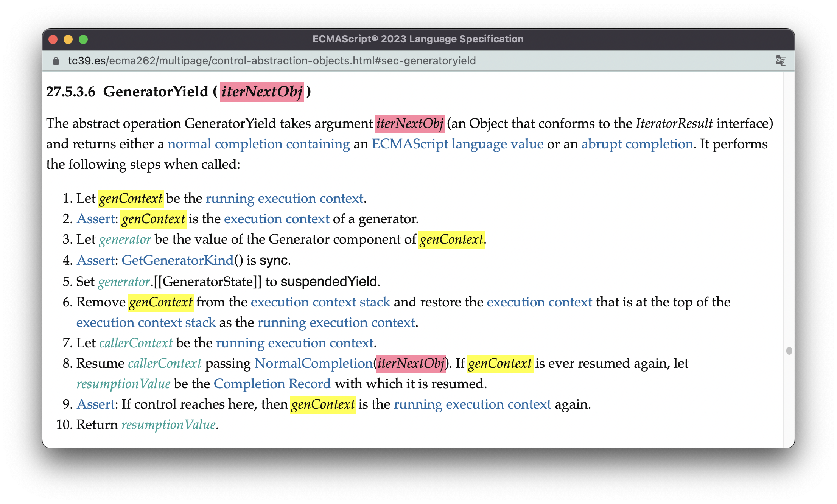Open the 'ECMAScript language value' link

457,144
